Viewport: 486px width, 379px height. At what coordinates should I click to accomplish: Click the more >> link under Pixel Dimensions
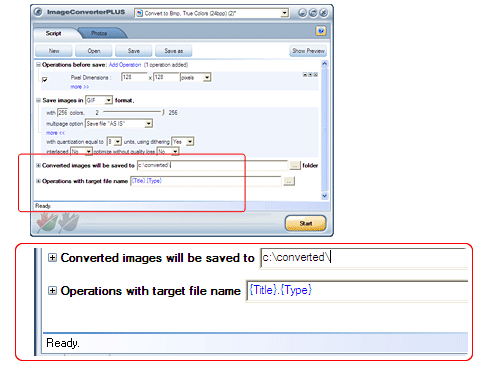[x=80, y=87]
